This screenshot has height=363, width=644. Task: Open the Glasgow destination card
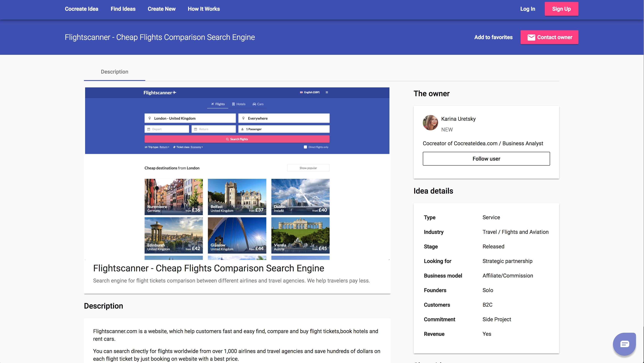pyautogui.click(x=237, y=235)
